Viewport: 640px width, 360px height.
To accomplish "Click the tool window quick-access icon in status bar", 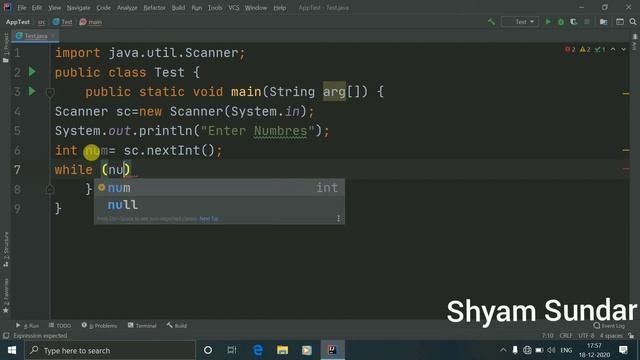I will tap(6, 336).
